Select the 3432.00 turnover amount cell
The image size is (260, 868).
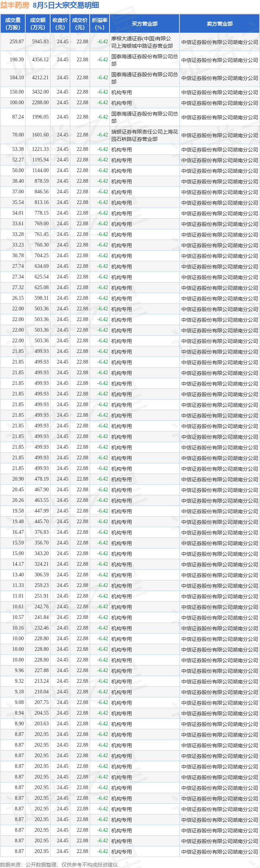coord(40,92)
